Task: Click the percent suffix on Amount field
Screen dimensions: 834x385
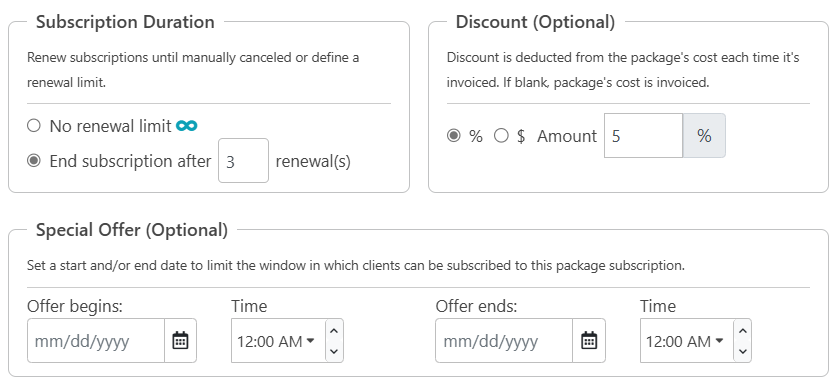Action: click(x=704, y=136)
